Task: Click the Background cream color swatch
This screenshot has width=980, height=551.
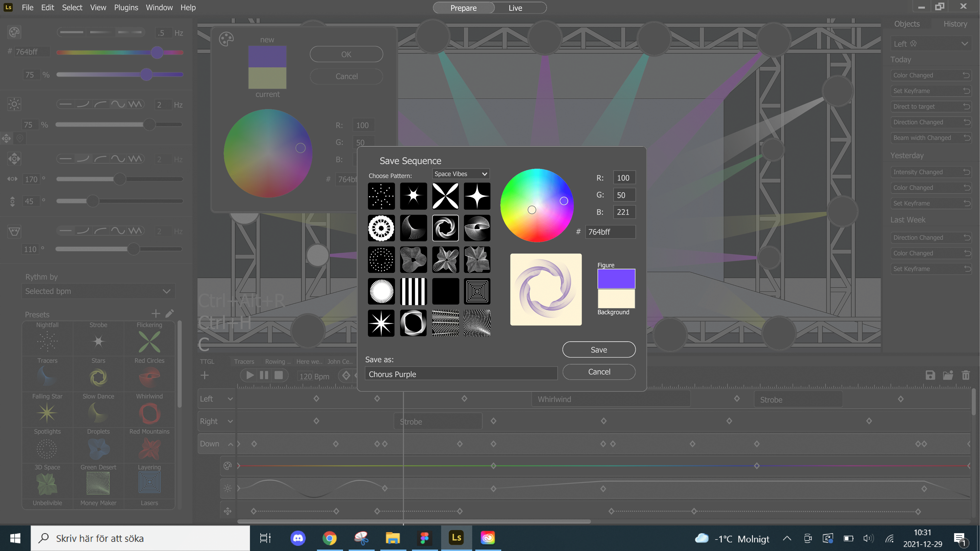Action: (616, 298)
